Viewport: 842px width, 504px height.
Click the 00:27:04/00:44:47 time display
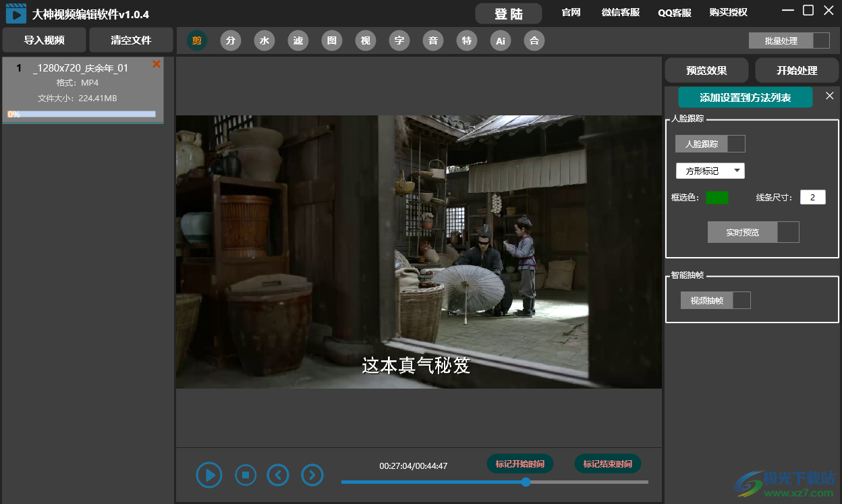414,466
